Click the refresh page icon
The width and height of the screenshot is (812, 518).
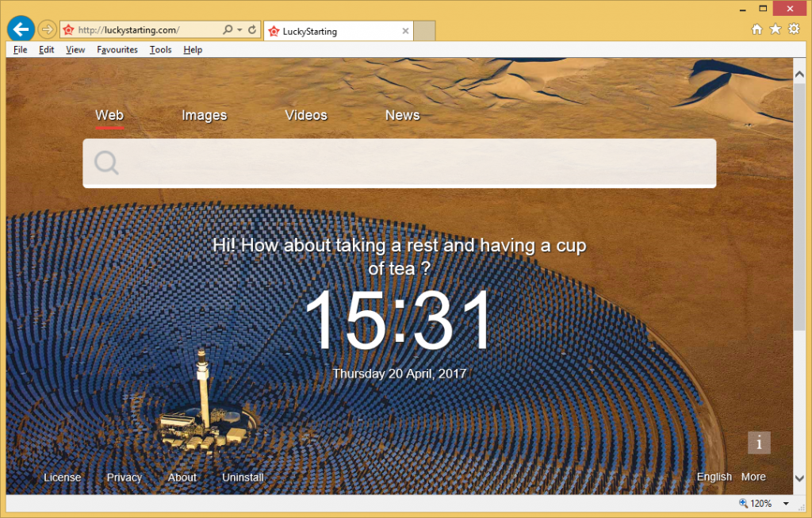point(252,30)
